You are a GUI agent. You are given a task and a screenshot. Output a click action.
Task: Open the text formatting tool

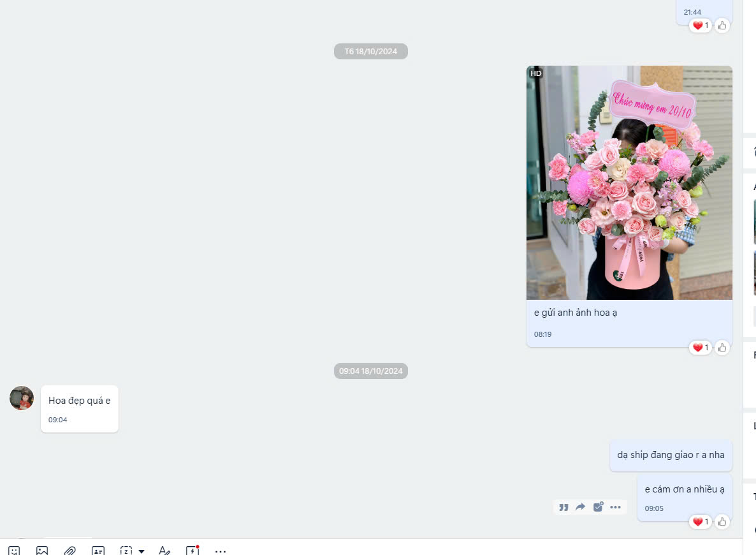[164, 551]
